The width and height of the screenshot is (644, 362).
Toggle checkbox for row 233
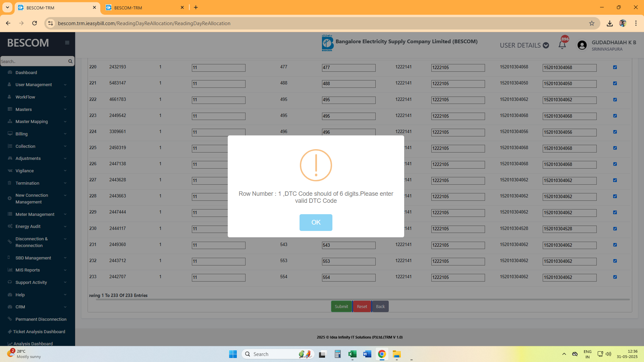pyautogui.click(x=615, y=277)
